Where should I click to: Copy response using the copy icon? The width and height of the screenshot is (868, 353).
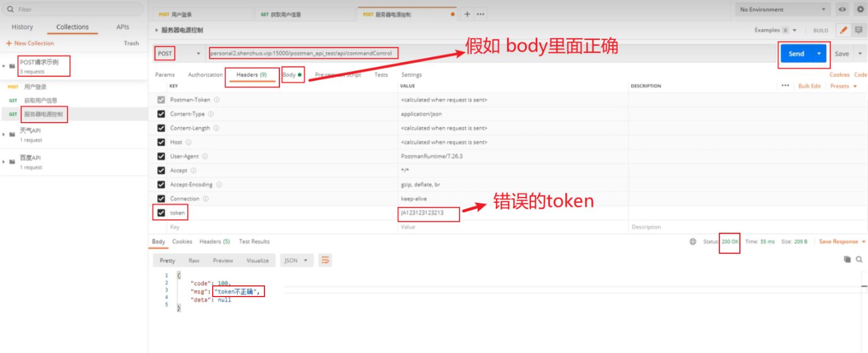[x=847, y=259]
